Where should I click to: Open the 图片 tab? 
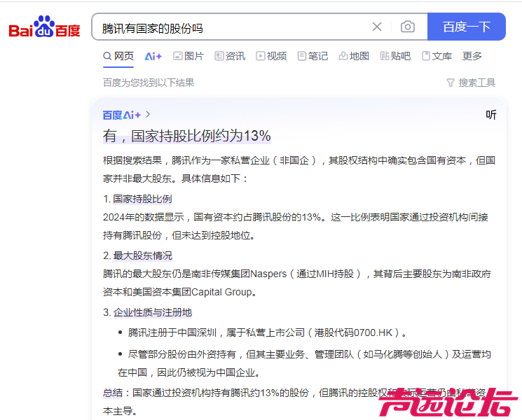point(188,56)
